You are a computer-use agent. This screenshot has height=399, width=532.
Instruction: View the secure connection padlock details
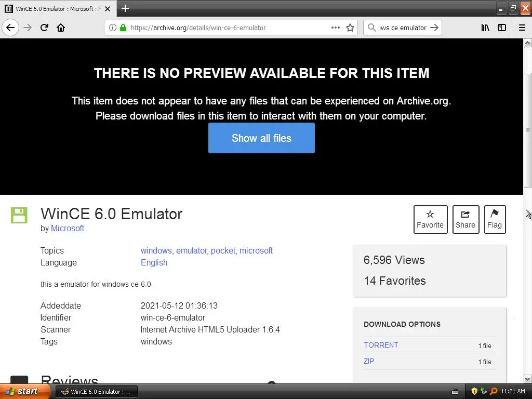click(x=123, y=28)
